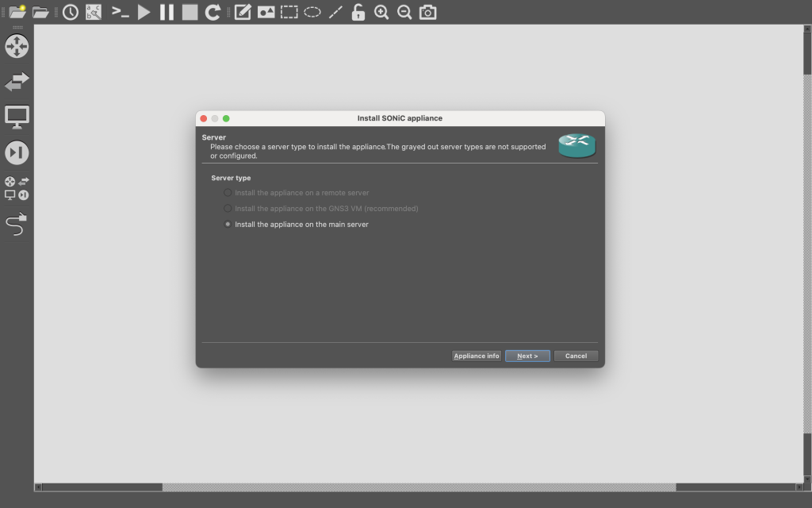Click the horizontal scrollbar at the bottom
This screenshot has height=508, width=812.
(x=419, y=487)
